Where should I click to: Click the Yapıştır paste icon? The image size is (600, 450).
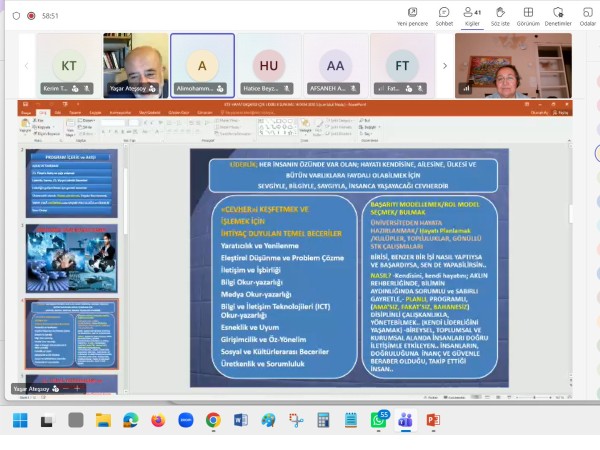[25, 125]
